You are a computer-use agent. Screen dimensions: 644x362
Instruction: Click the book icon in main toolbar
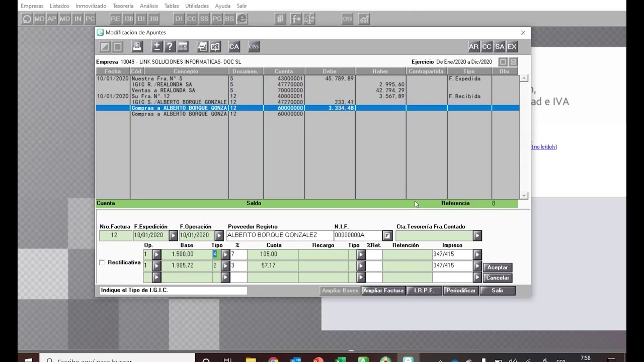[280, 19]
